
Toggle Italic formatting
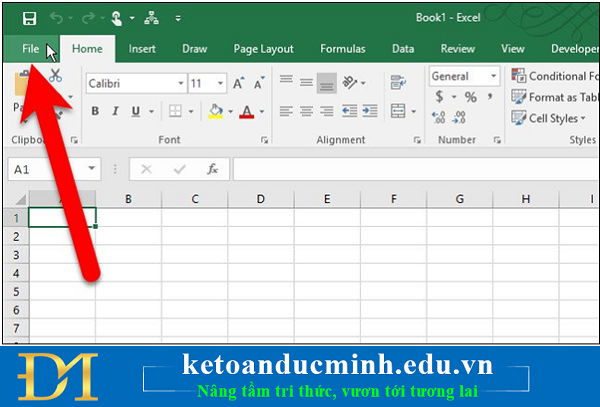pyautogui.click(x=115, y=111)
